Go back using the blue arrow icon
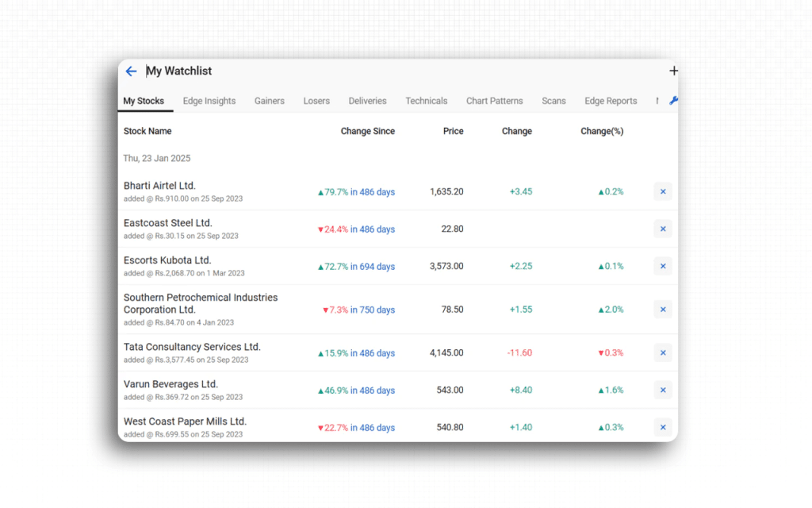The width and height of the screenshot is (812, 508). (x=131, y=71)
